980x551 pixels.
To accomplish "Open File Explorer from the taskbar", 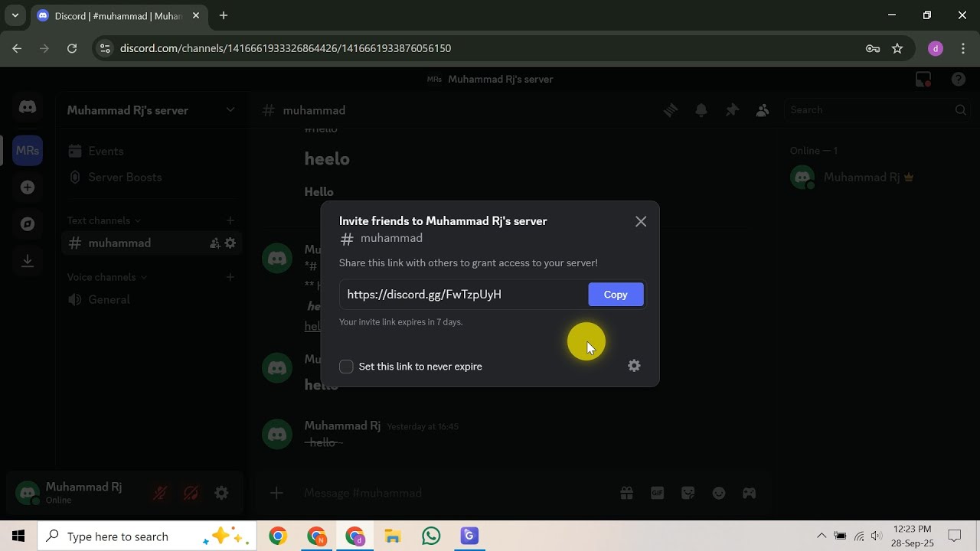I will tap(393, 536).
